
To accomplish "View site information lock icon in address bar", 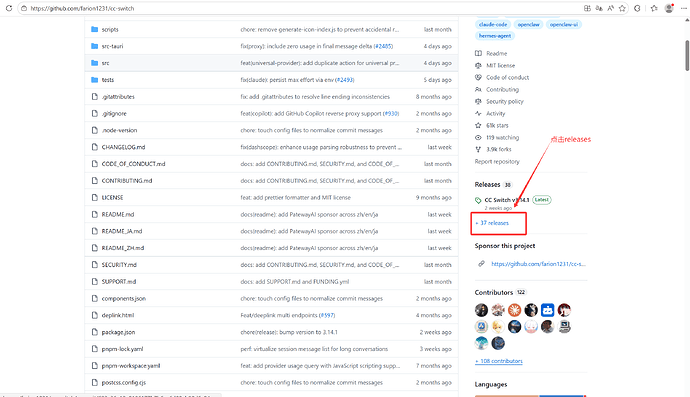I will tap(24, 8).
